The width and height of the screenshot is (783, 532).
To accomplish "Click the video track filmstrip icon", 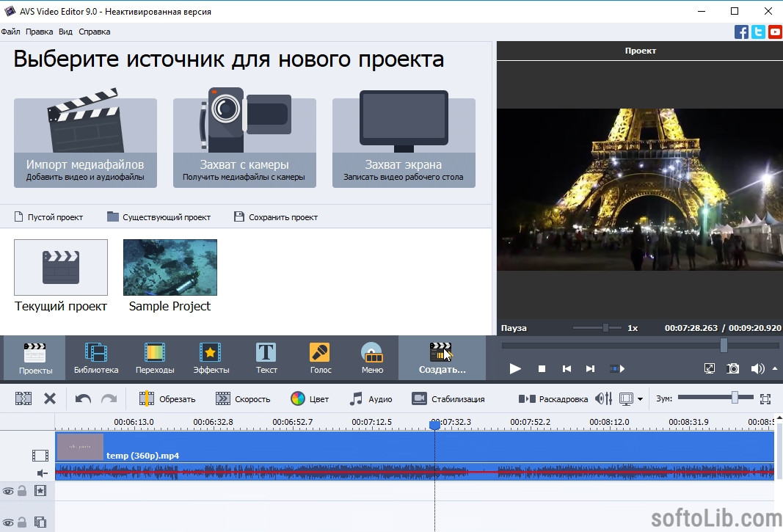I will pos(40,456).
